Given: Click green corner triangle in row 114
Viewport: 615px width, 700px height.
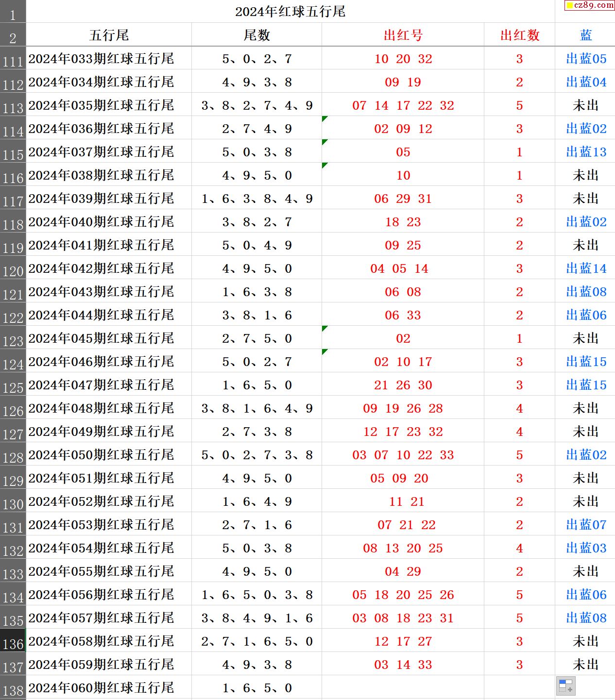Looking at the screenshot, I should point(325,118).
